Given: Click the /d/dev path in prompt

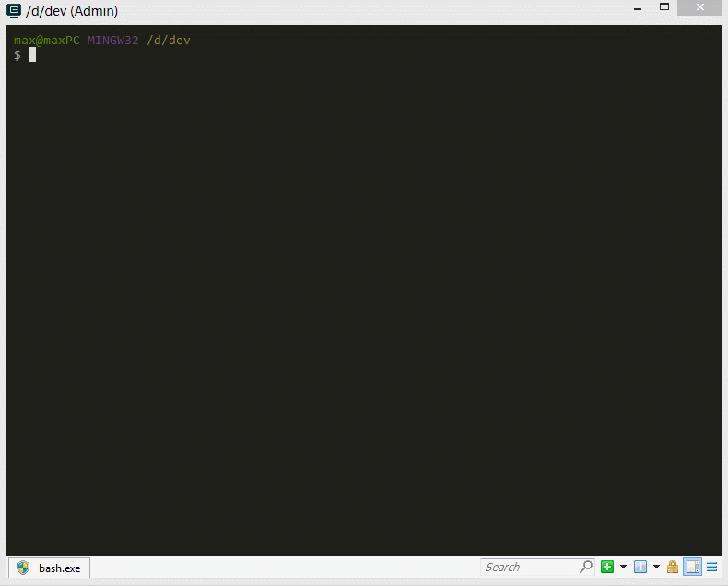Looking at the screenshot, I should coord(169,41).
